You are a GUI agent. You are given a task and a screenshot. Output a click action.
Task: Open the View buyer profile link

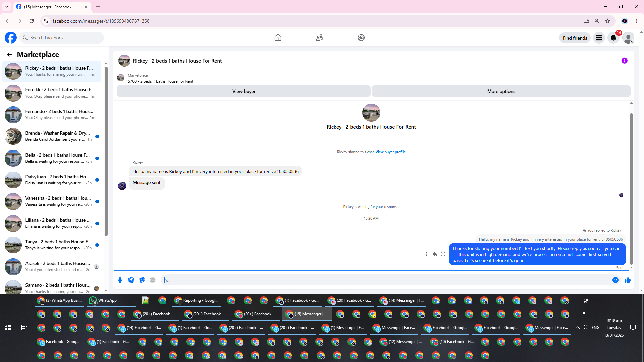[x=390, y=152]
